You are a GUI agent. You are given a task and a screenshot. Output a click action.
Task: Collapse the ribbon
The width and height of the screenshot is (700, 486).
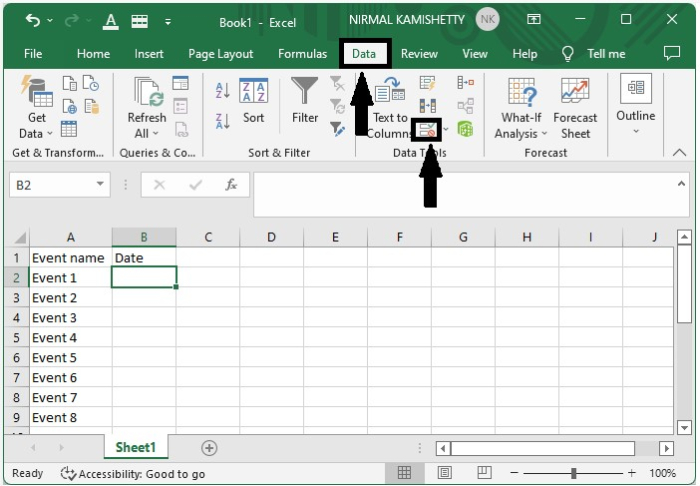[x=679, y=153]
